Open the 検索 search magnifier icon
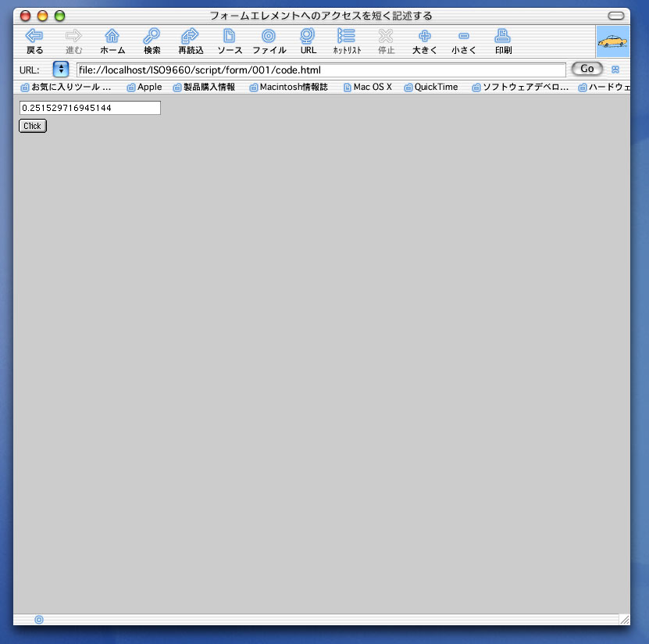 (x=152, y=36)
